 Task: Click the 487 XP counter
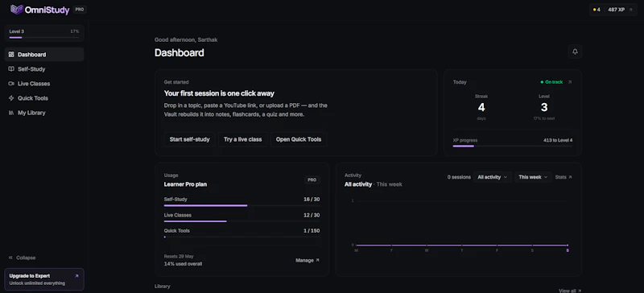pyautogui.click(x=616, y=10)
